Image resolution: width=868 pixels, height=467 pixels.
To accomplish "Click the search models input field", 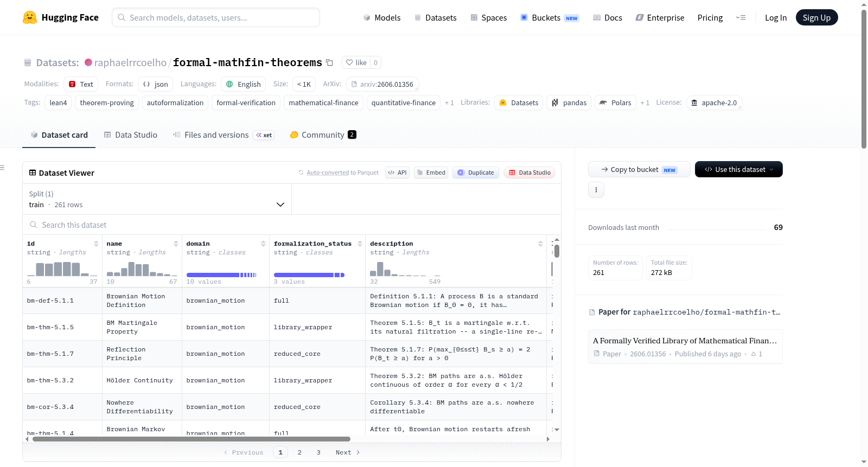I will pos(216,17).
